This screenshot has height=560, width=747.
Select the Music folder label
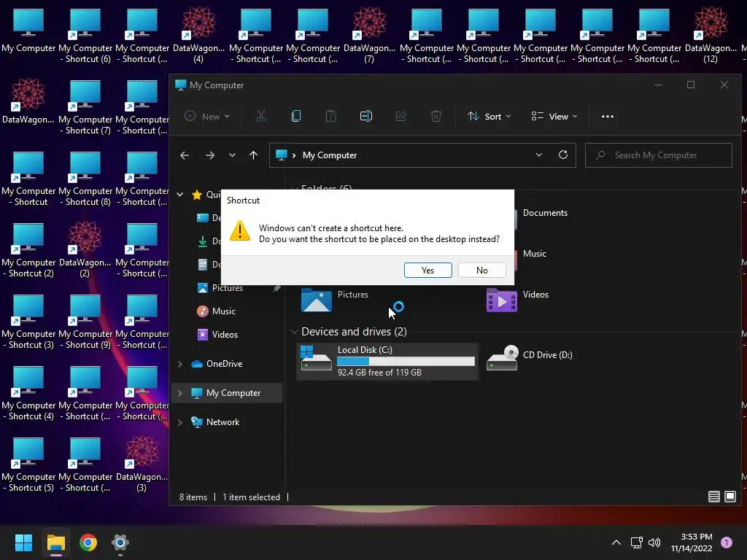click(535, 254)
